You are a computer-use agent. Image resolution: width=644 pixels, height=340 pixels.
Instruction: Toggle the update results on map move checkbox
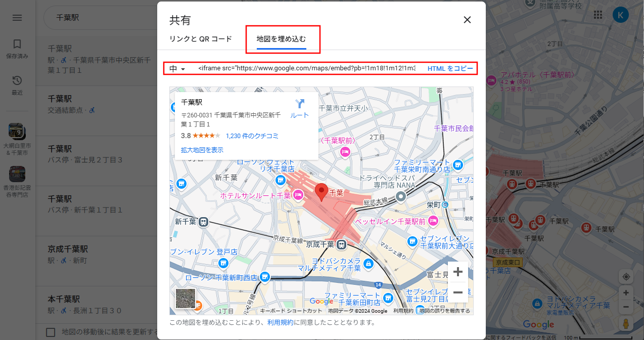(x=51, y=332)
